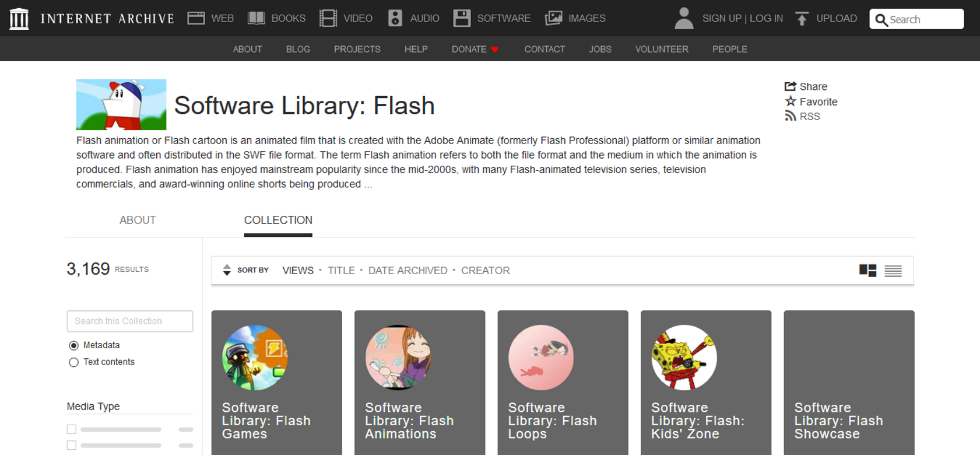Screen dimensions: 980x455
Task: Click the VIDEO navigation label
Action: [x=358, y=18]
